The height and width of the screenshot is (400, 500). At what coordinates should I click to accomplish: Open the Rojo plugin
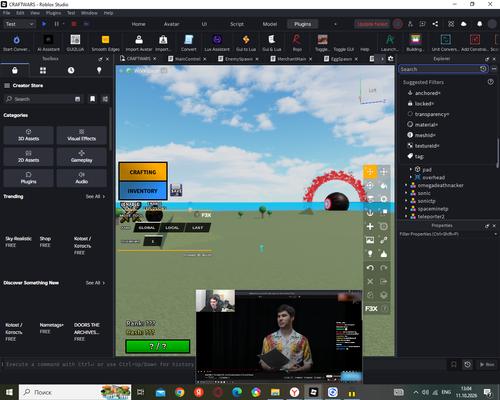tap(297, 43)
